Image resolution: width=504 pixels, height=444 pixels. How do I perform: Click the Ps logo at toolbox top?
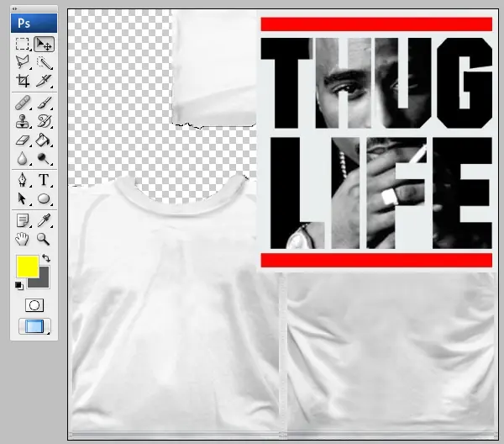click(34, 24)
